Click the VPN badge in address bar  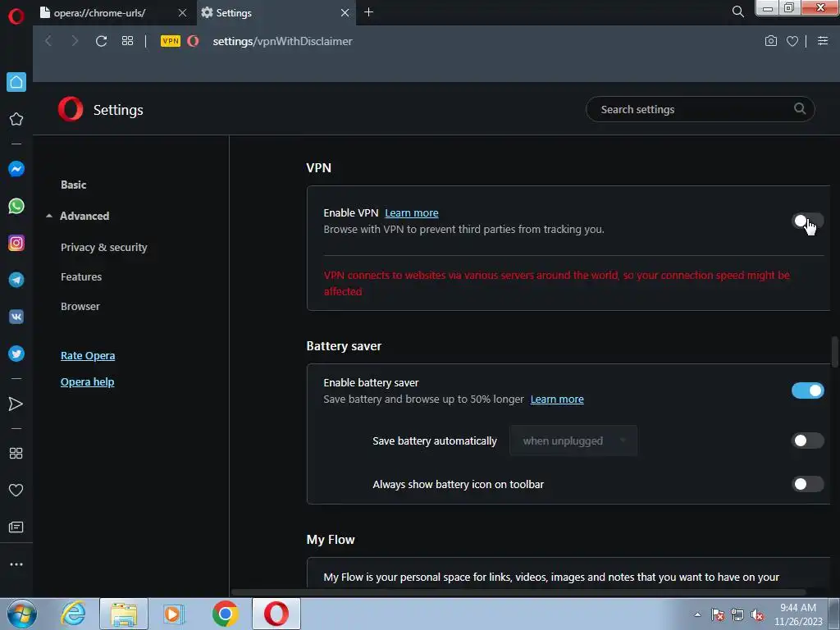click(171, 41)
